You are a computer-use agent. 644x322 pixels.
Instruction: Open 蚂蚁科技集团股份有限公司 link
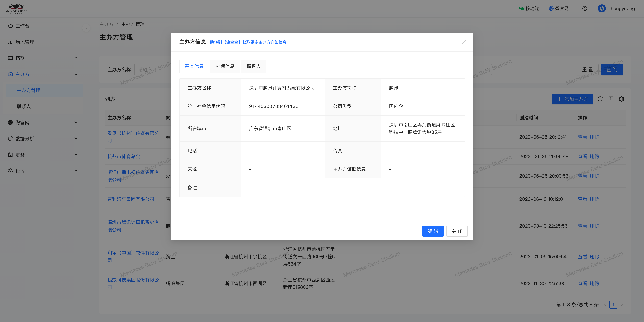133,283
